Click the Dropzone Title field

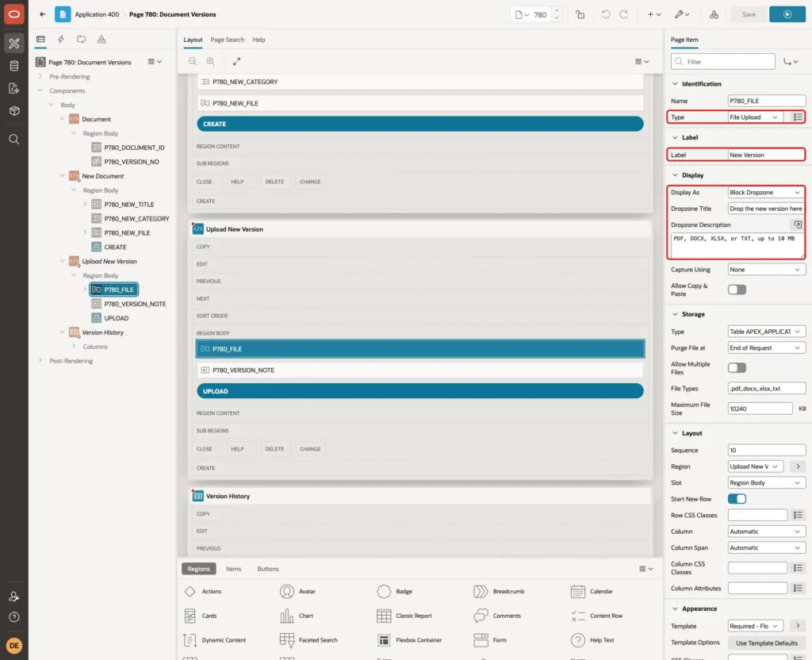pos(767,209)
